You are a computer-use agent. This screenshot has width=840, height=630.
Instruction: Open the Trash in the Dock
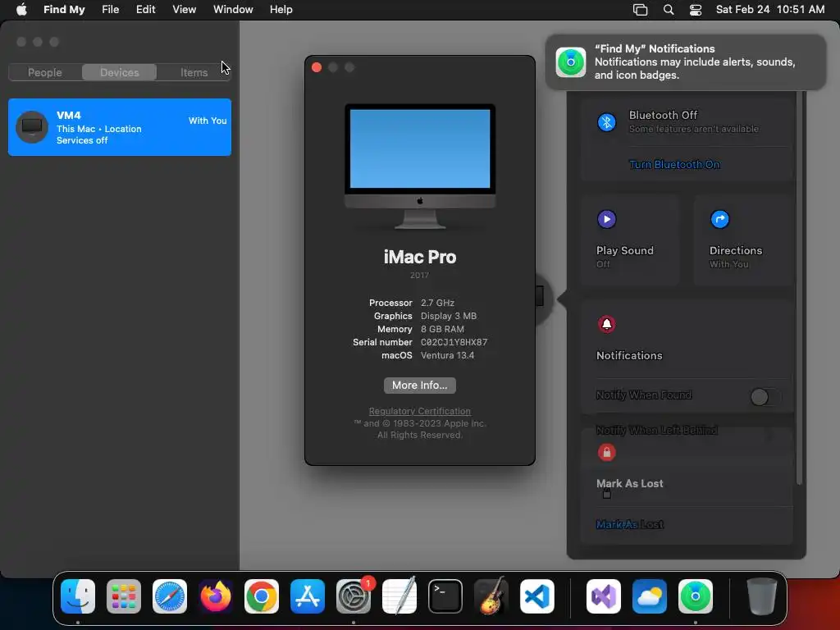(762, 596)
